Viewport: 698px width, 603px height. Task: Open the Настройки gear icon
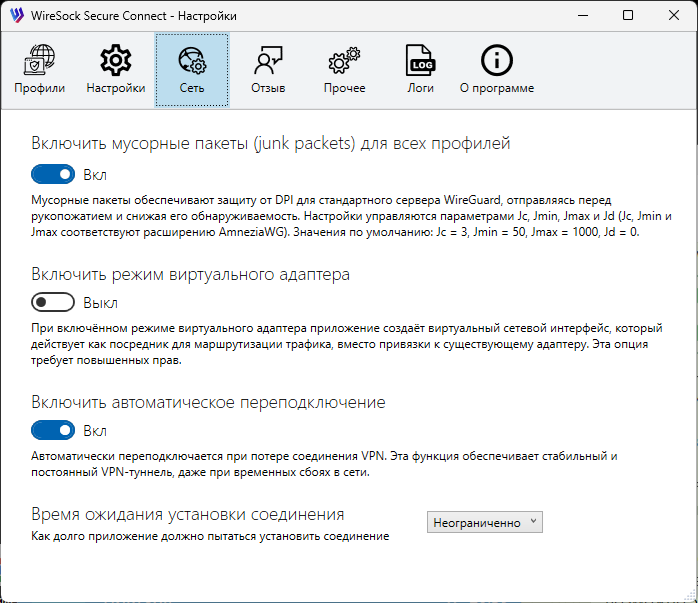tap(115, 60)
